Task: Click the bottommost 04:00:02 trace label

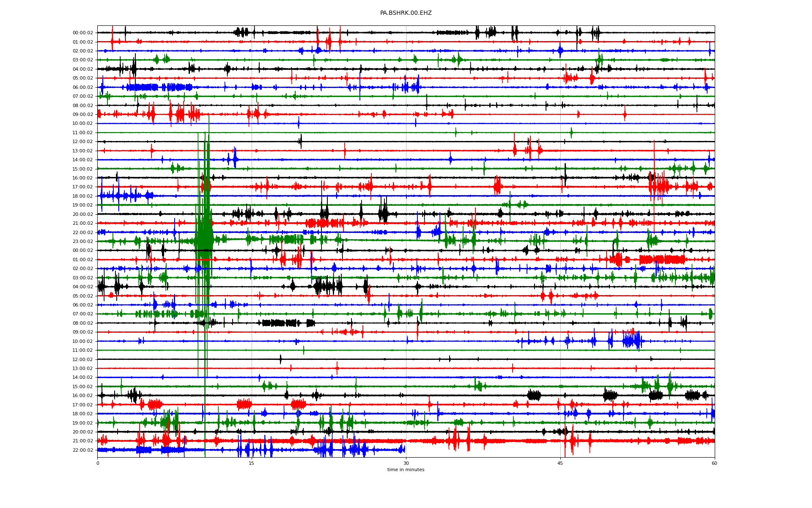Action: (82, 287)
